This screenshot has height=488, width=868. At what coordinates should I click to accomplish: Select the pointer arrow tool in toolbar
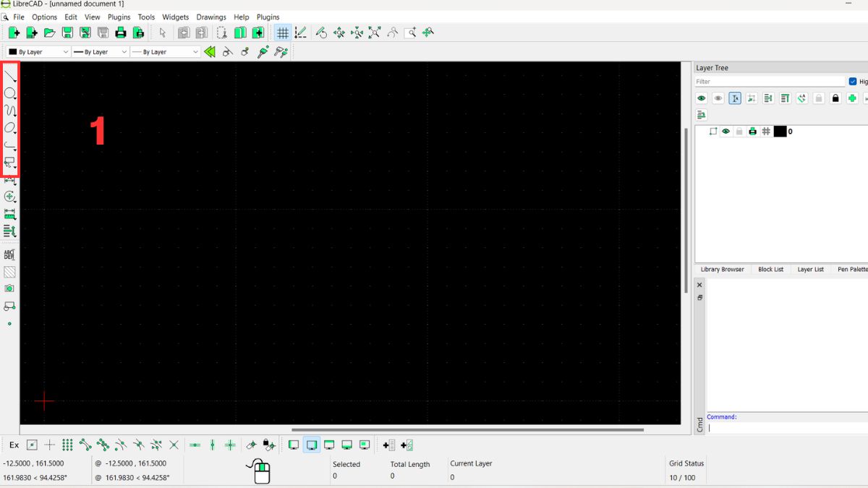[162, 33]
